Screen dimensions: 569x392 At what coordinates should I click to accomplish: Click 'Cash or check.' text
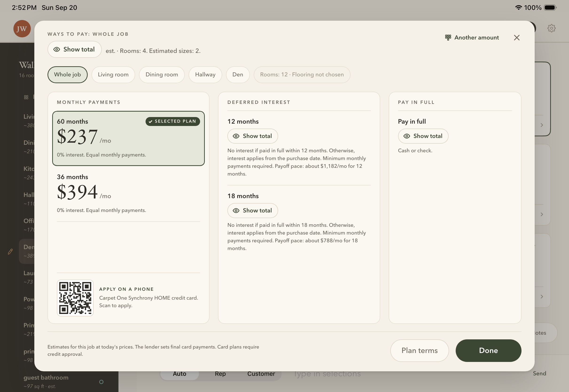tap(415, 151)
